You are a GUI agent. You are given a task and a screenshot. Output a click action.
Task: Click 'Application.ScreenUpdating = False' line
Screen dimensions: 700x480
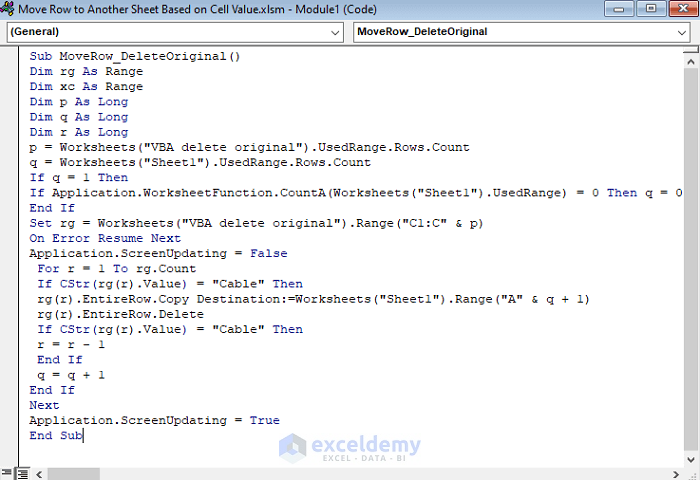[158, 254]
